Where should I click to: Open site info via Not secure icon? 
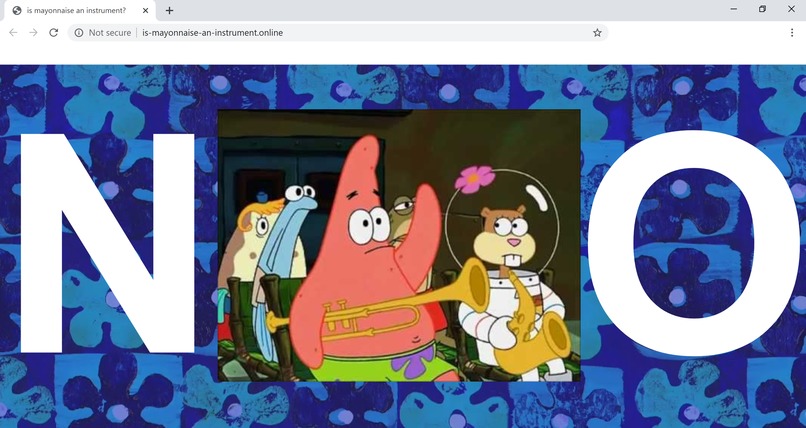tap(79, 32)
